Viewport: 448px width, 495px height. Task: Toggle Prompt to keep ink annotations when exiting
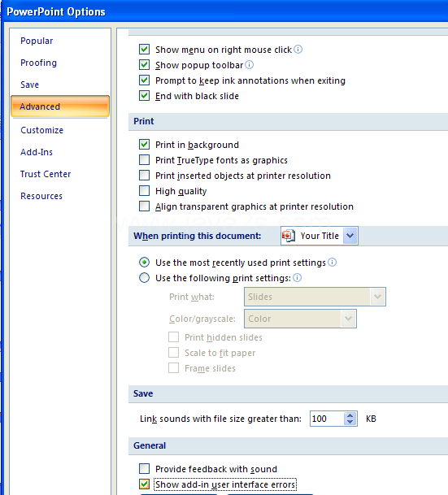coord(144,80)
